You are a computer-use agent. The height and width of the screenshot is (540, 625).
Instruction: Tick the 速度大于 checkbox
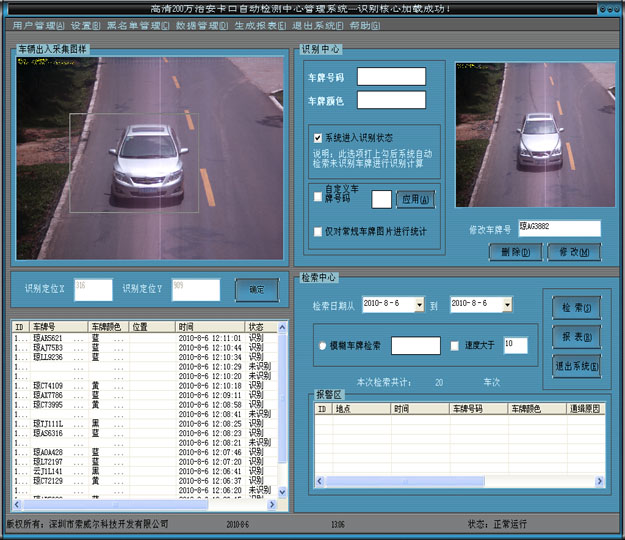(x=454, y=345)
